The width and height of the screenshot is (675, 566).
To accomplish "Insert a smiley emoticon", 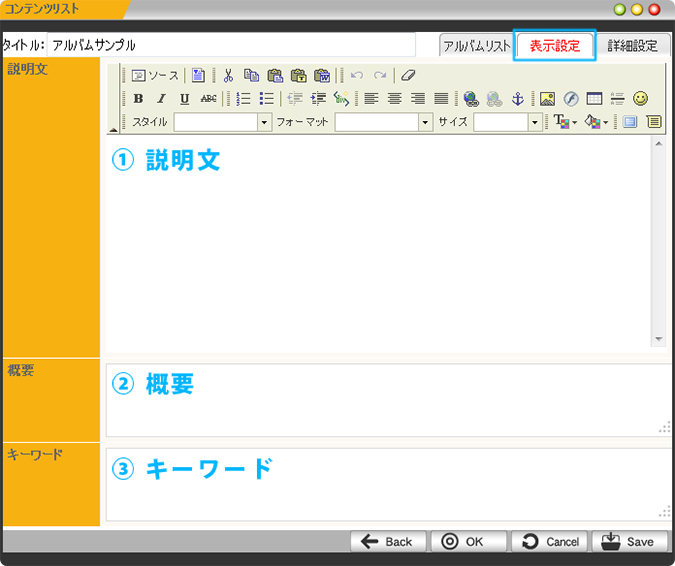I will coord(641,99).
